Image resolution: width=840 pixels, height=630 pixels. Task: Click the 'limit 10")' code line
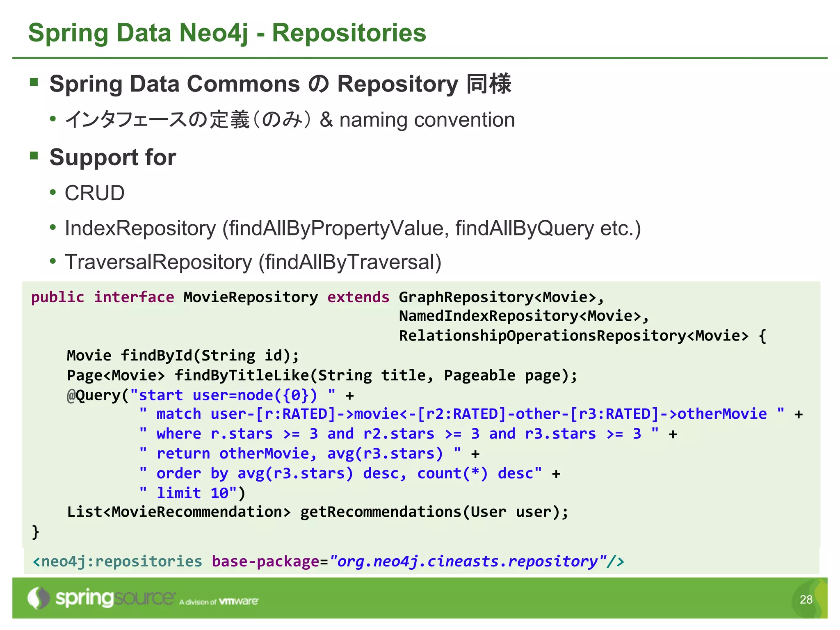point(192,493)
